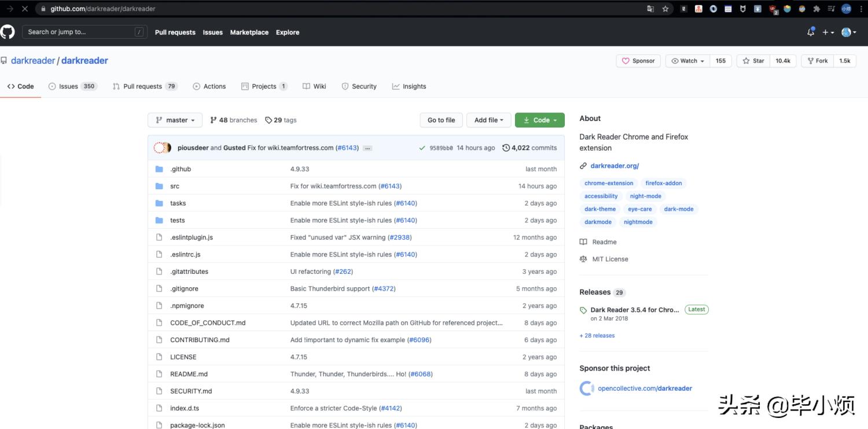Stop loading the page with the X button

(24, 9)
